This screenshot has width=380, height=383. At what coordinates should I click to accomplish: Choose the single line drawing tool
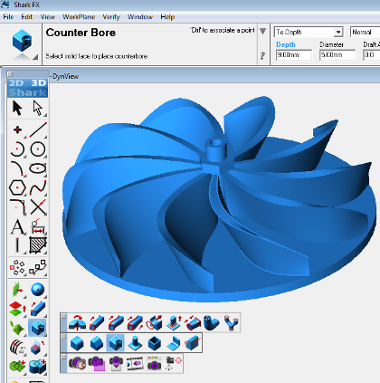click(x=38, y=130)
